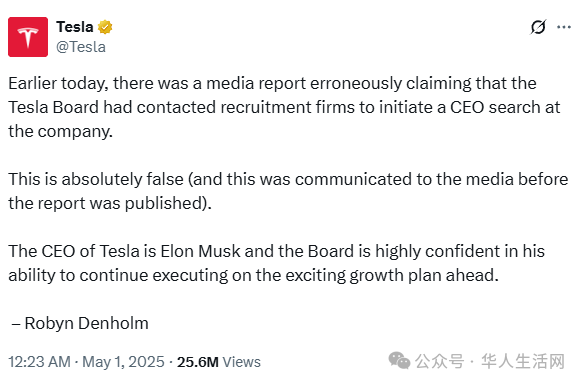This screenshot has width=583, height=384.
Task: Visit the @Tesla handle link
Action: [81, 47]
